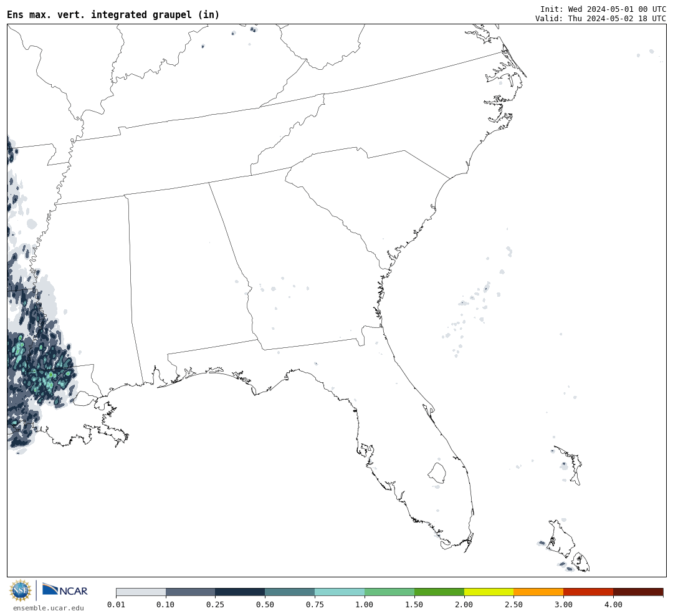Click the 0.10 legend label

[166, 604]
